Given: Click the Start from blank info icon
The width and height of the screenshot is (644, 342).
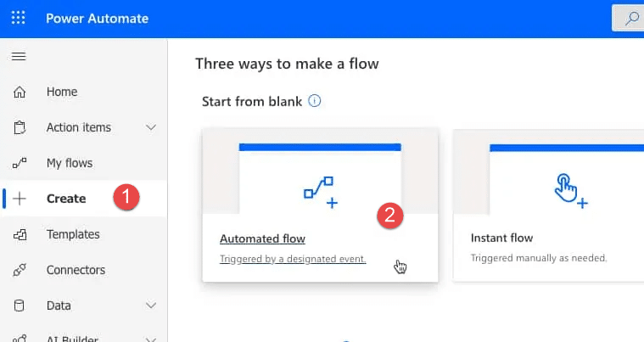Looking at the screenshot, I should tap(315, 101).
